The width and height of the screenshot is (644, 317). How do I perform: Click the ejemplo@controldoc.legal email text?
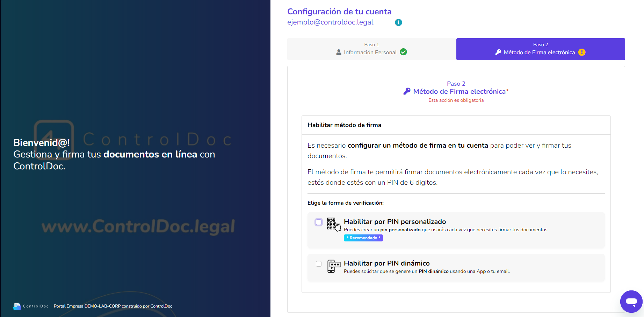click(x=330, y=22)
